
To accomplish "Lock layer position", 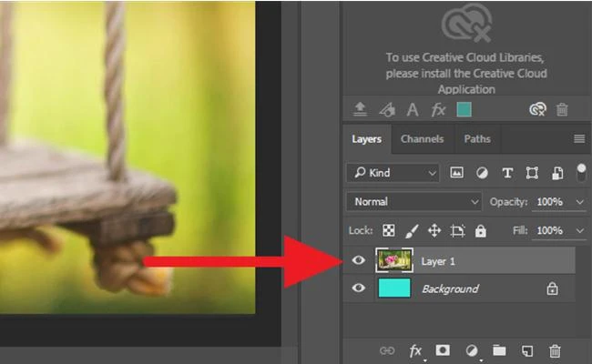I will pyautogui.click(x=434, y=230).
